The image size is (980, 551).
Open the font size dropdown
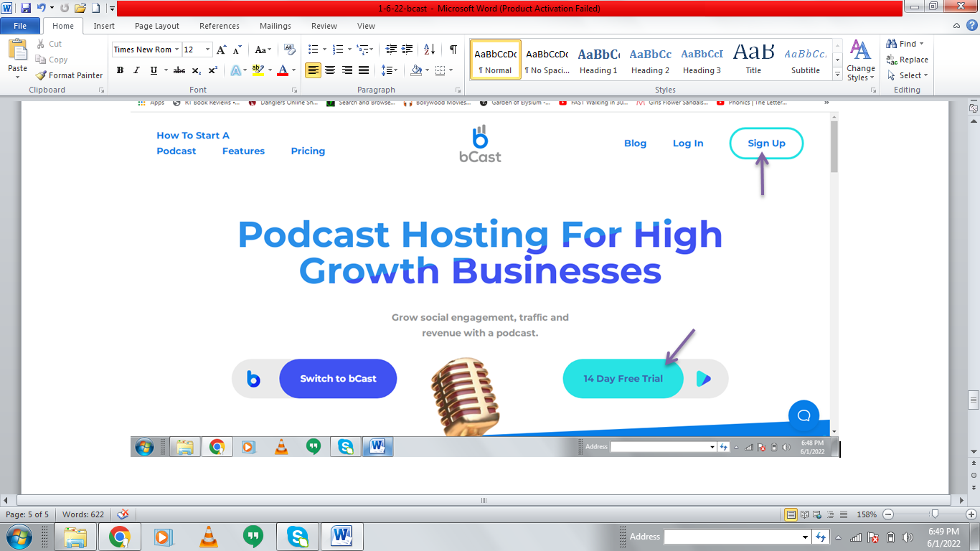tap(208, 50)
